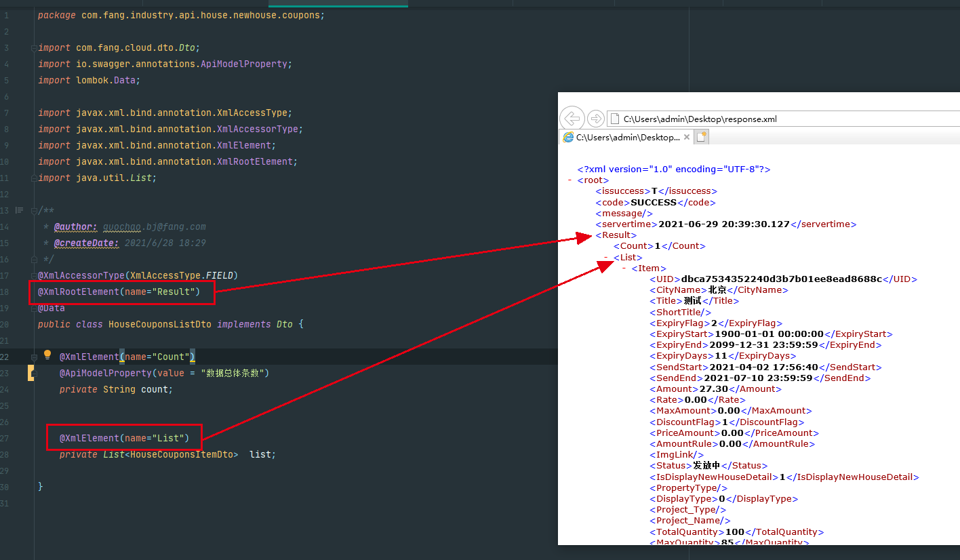Click the DisplayType 0 element
Viewport: 960px width, 560px height.
pyautogui.click(x=724, y=499)
